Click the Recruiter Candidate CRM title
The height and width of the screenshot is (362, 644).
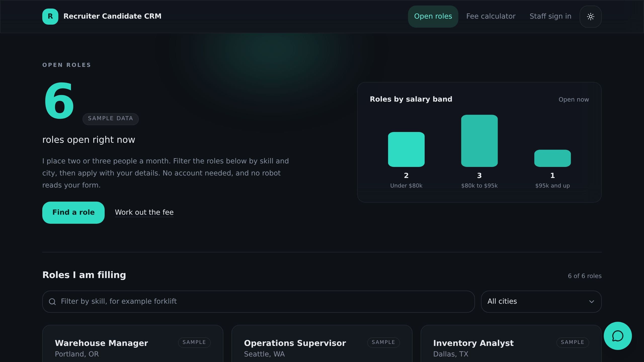pyautogui.click(x=112, y=16)
